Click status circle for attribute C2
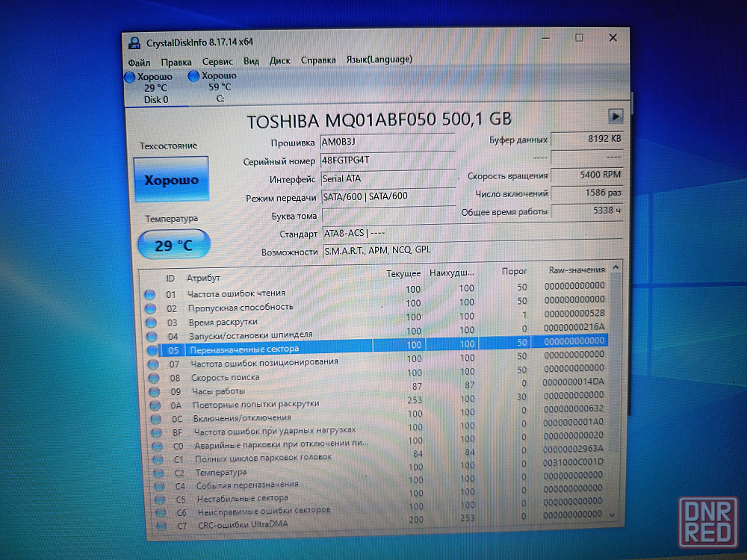747x560 pixels. coord(158,473)
